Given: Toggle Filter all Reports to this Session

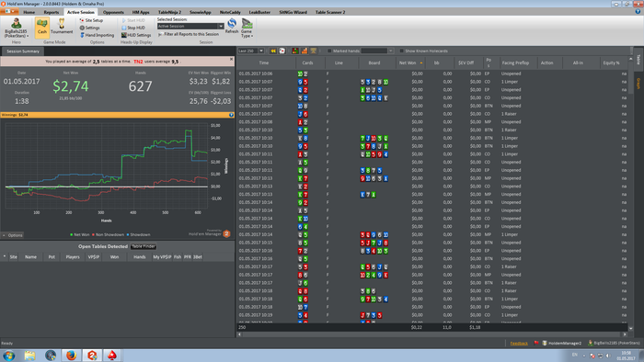Looking at the screenshot, I should (x=189, y=34).
